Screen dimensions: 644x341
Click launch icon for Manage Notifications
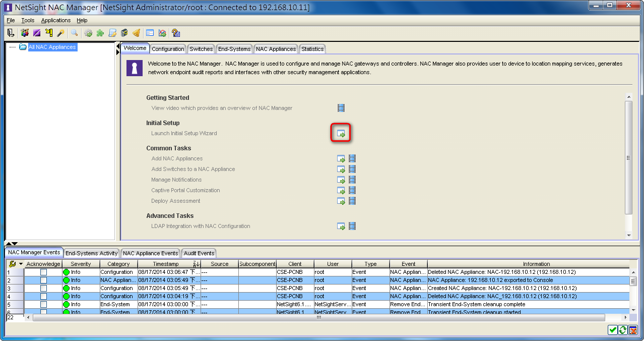(341, 180)
